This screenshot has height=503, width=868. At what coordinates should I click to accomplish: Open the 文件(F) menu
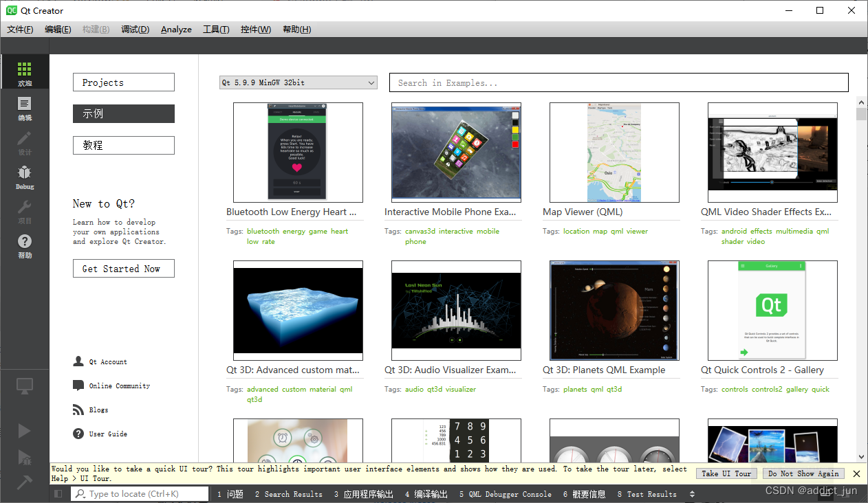(20, 30)
